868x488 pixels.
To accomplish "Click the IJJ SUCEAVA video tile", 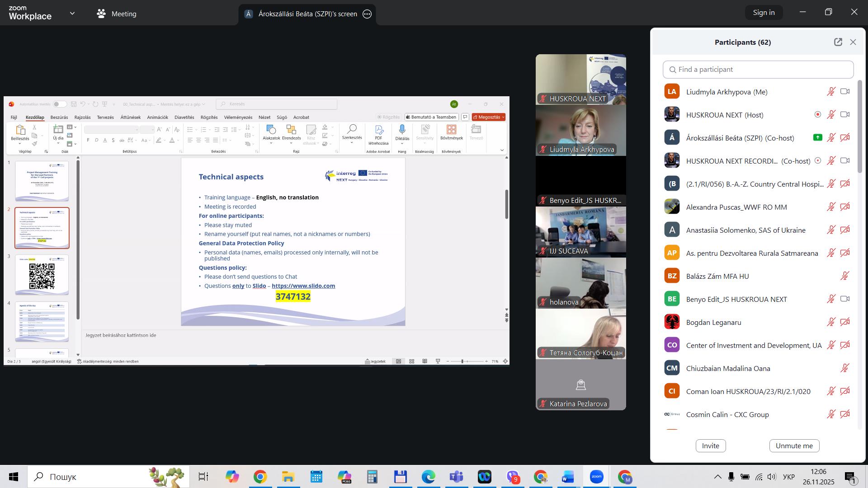I will [x=581, y=232].
